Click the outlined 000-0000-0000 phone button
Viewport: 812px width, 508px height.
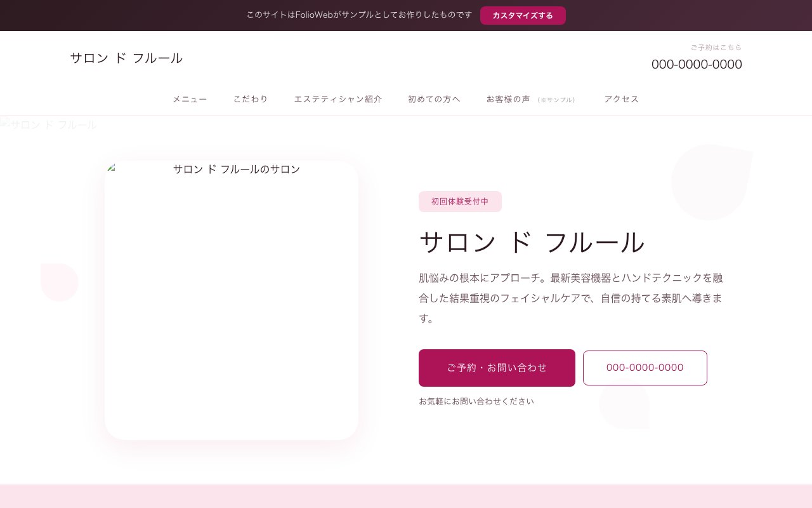pyautogui.click(x=645, y=368)
